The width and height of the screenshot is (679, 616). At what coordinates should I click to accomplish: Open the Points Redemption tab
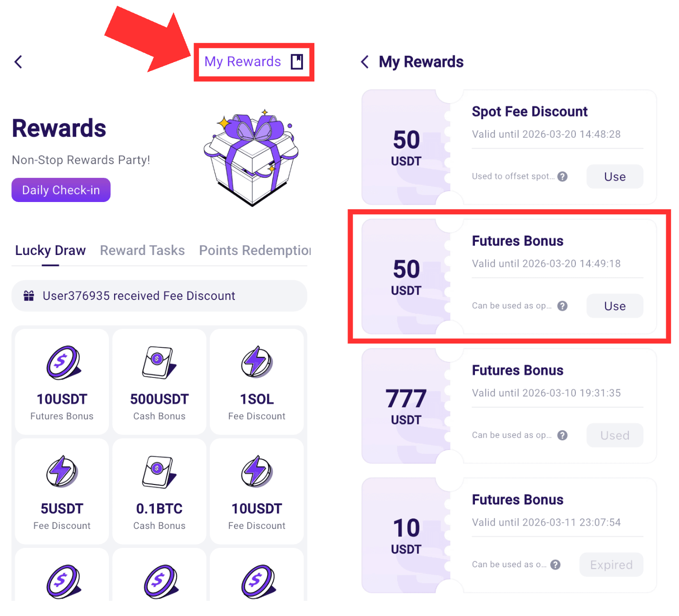[x=255, y=250]
